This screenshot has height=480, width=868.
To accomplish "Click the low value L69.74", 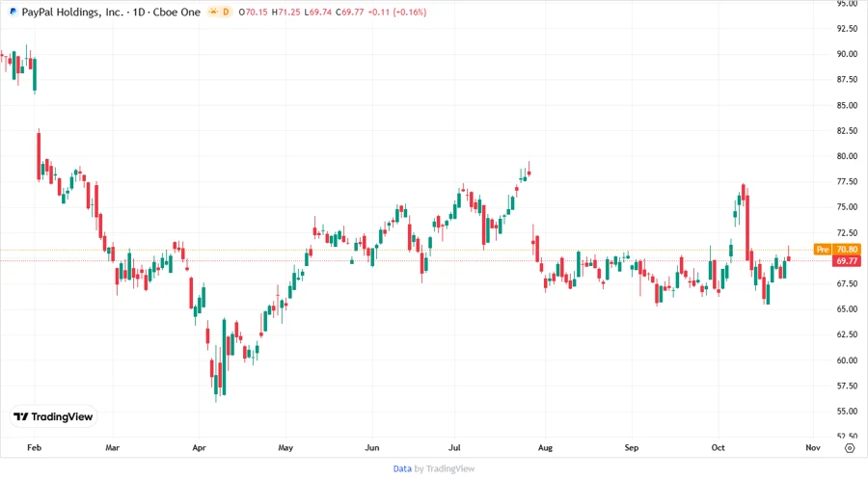I will point(317,12).
